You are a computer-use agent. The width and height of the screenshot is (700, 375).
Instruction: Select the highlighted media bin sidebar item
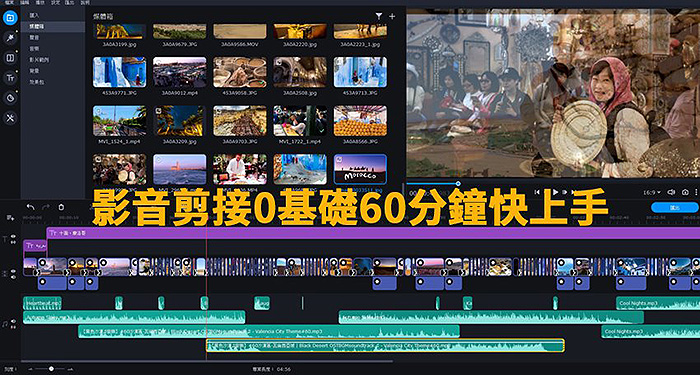[x=53, y=27]
